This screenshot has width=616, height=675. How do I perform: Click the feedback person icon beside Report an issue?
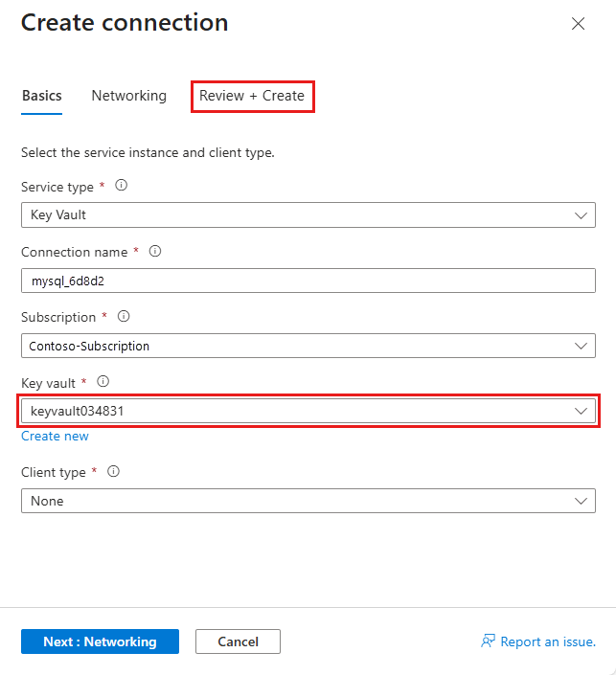[488, 641]
